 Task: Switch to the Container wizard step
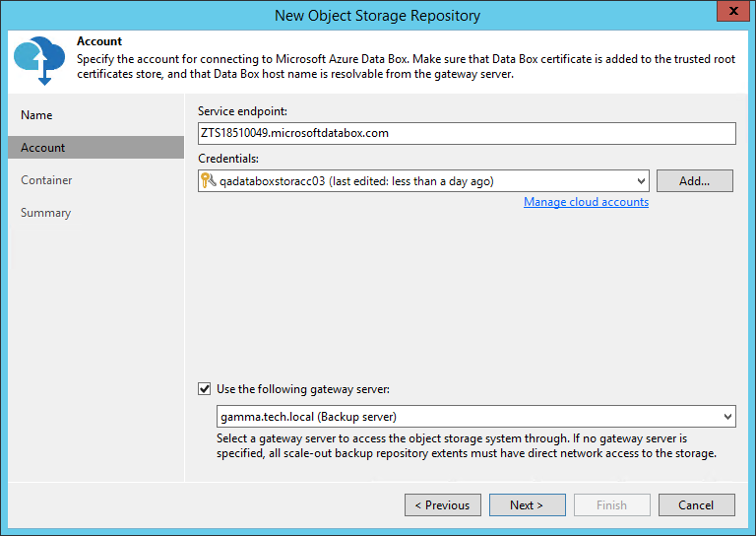point(46,180)
